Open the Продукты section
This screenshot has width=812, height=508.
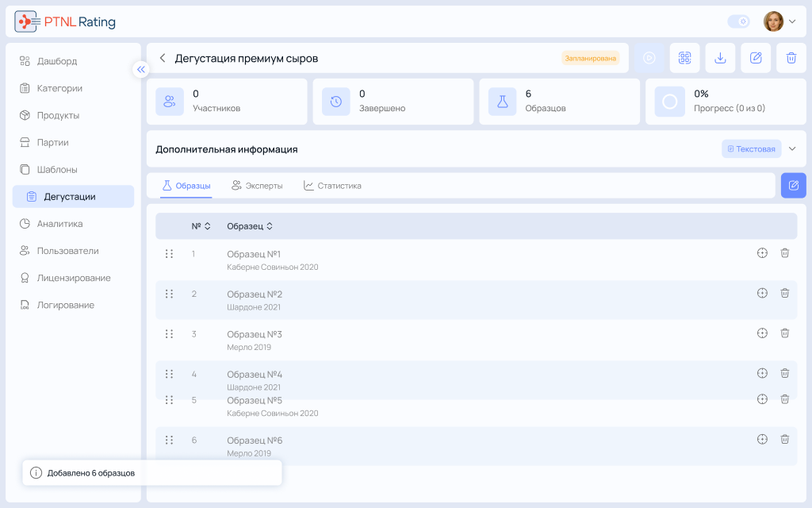pos(73,115)
